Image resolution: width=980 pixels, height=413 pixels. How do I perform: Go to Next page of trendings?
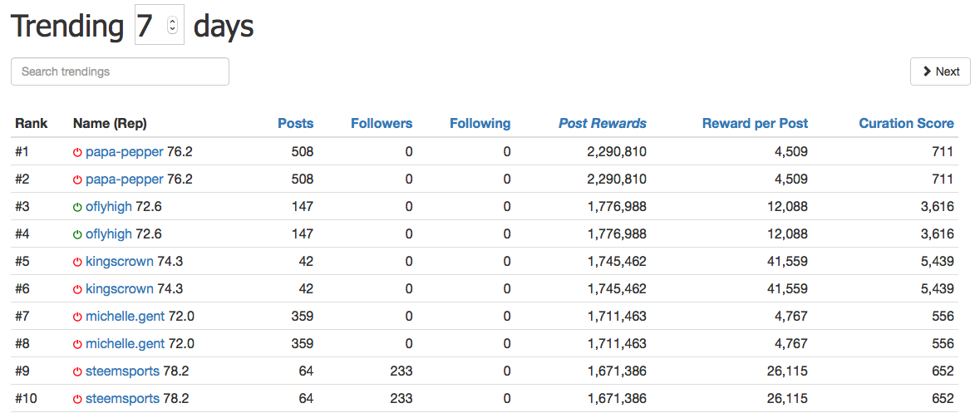pos(941,71)
